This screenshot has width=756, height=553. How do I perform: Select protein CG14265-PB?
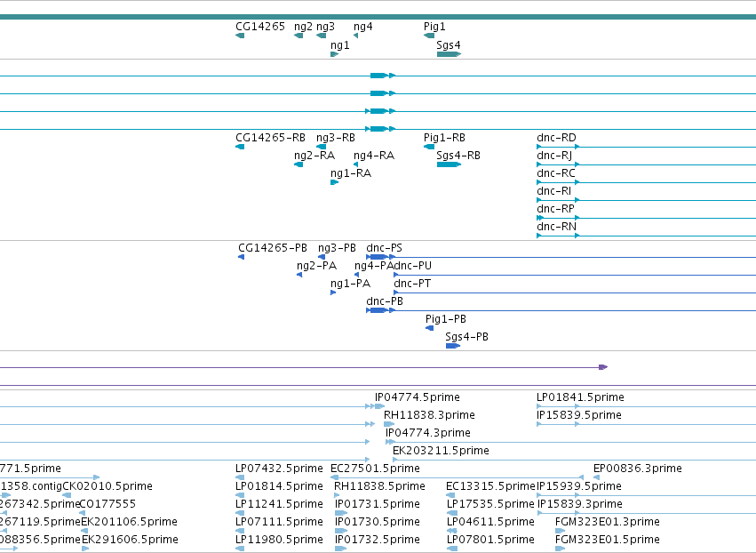click(273, 248)
